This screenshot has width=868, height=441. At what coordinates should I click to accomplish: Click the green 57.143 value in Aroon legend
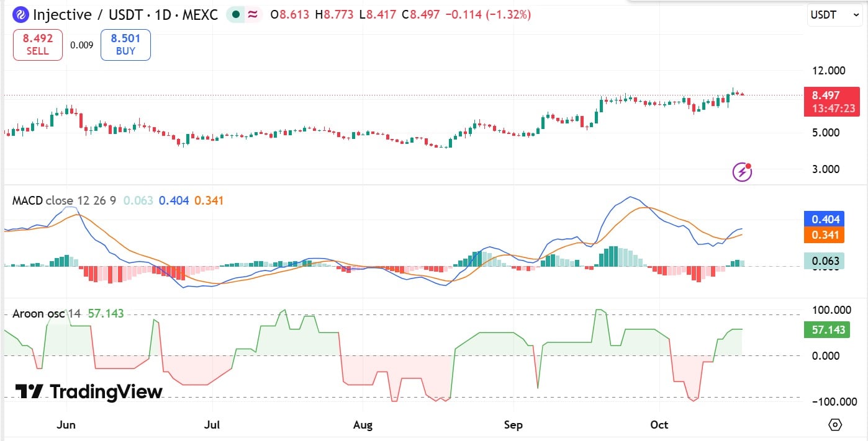tap(106, 314)
